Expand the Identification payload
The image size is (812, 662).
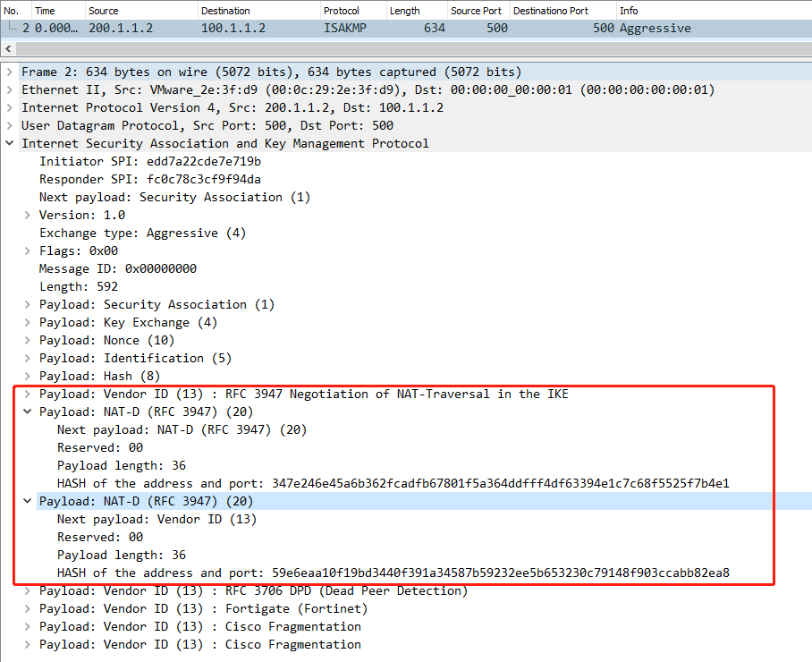point(28,358)
